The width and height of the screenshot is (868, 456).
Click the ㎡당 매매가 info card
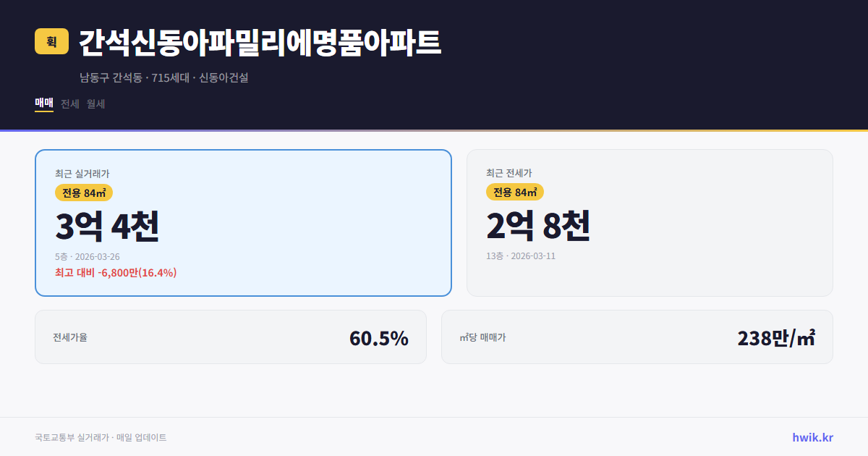[637, 337]
